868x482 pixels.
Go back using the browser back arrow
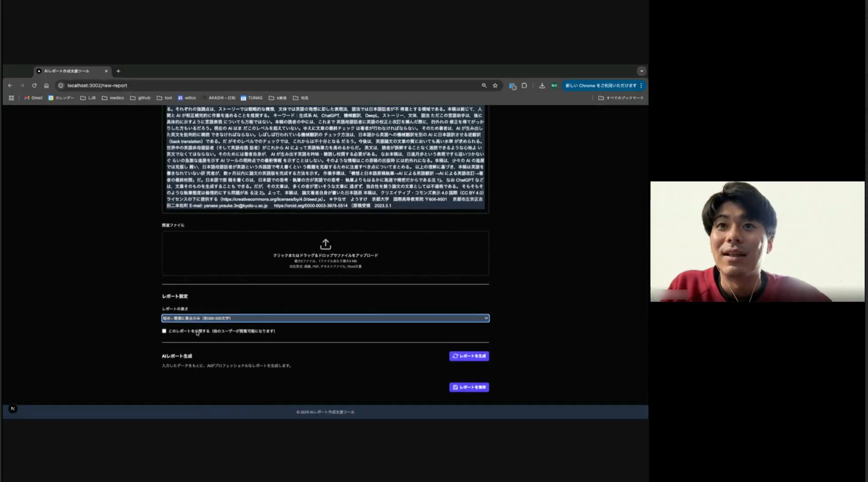point(10,86)
